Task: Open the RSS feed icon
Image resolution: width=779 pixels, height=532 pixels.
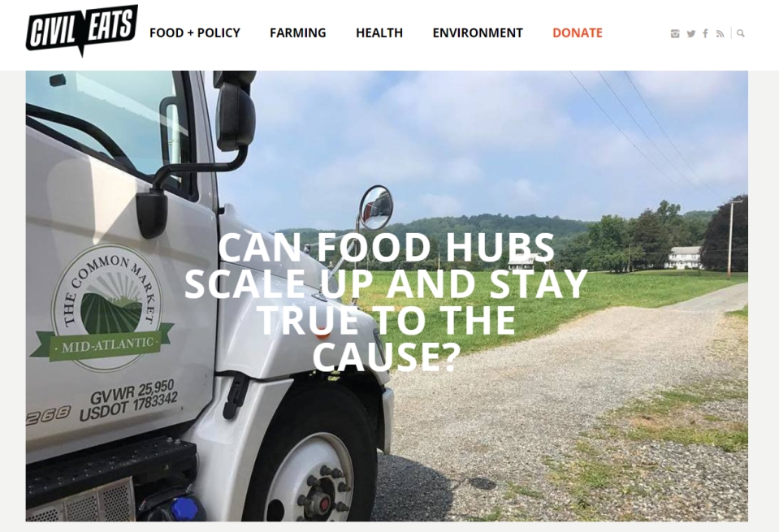Action: (x=720, y=34)
